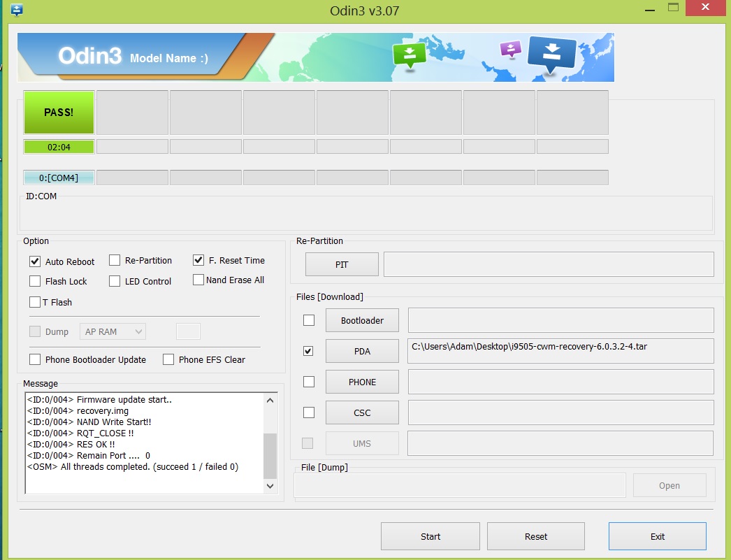This screenshot has width=731, height=560.
Task: Click the green download bubble icon in banner
Action: click(410, 55)
